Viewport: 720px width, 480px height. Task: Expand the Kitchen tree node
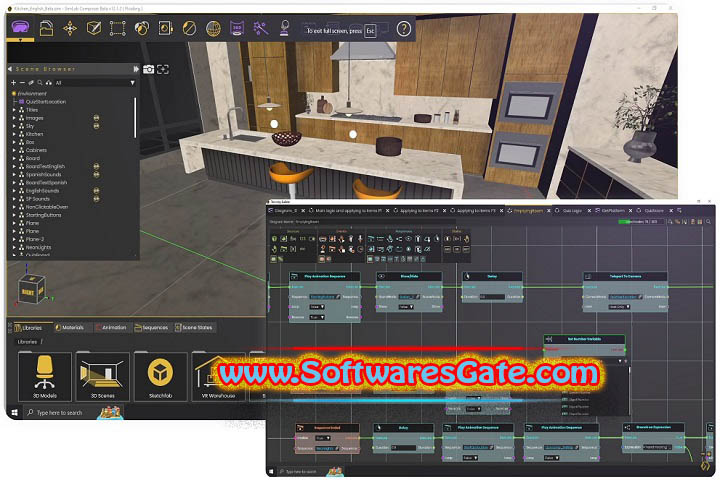[14, 134]
